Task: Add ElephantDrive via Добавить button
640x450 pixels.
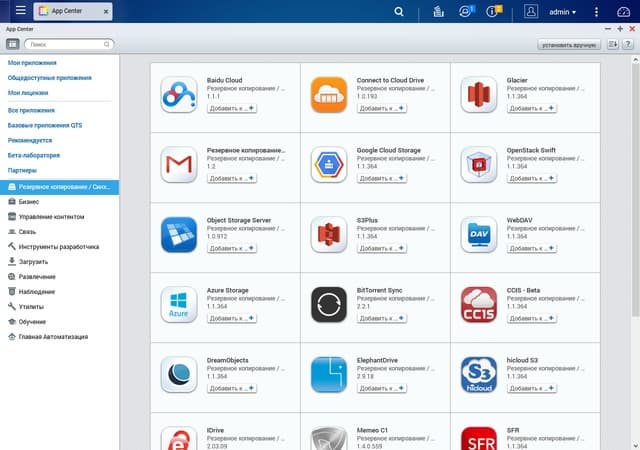Action: [x=382, y=388]
